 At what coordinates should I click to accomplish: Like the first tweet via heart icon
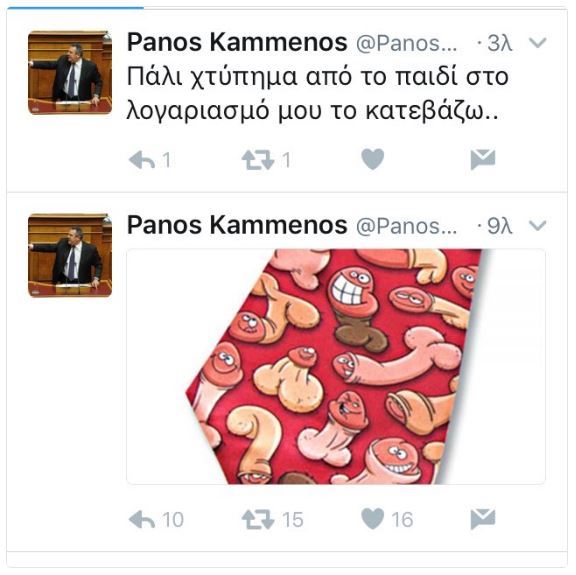372,159
